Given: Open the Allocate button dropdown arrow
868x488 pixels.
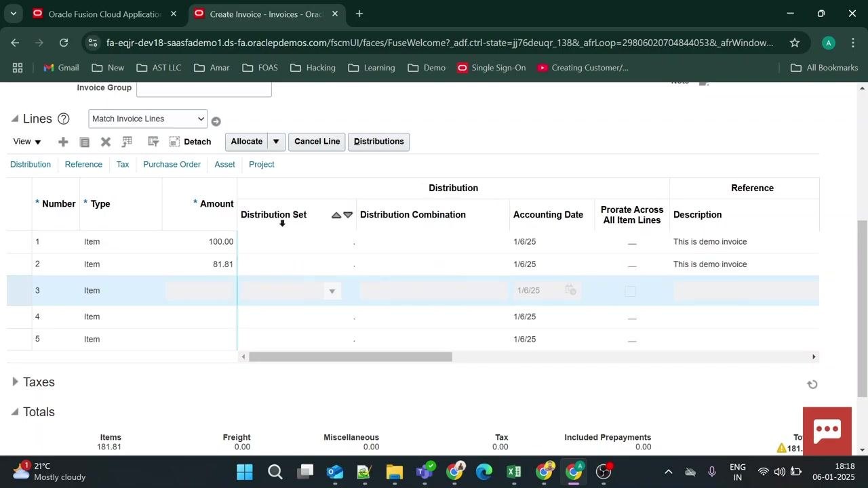Looking at the screenshot, I should [x=276, y=142].
